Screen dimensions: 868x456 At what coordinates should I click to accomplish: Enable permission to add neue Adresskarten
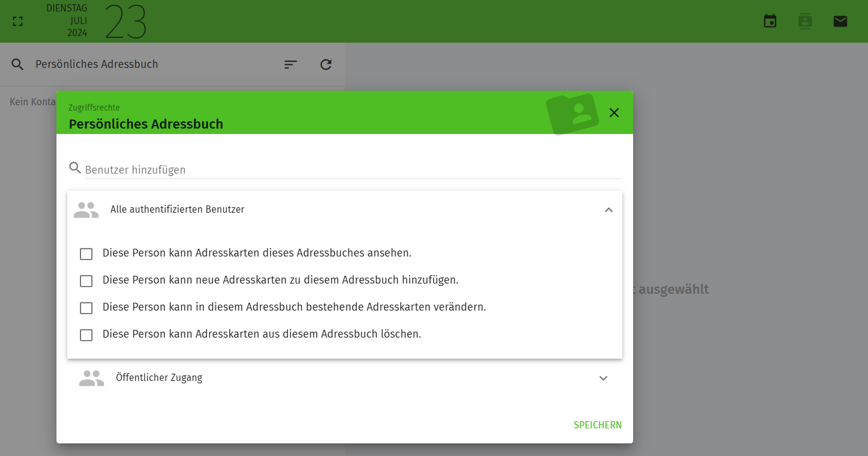click(x=86, y=281)
